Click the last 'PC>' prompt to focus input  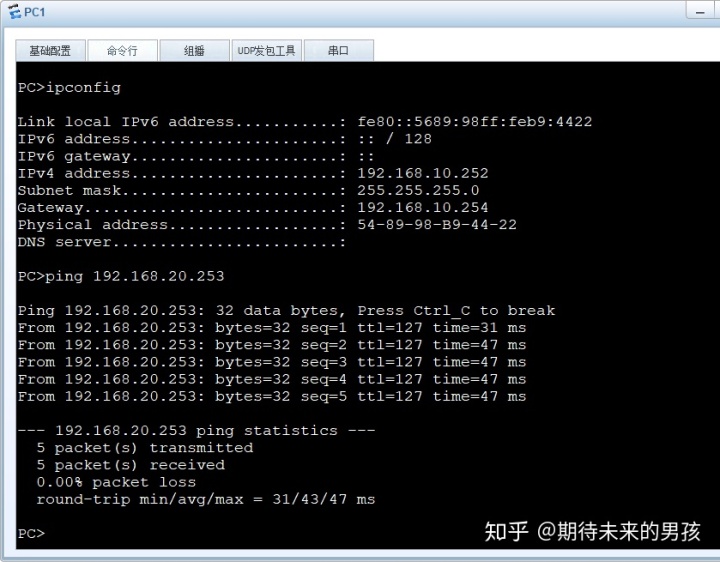click(31, 534)
